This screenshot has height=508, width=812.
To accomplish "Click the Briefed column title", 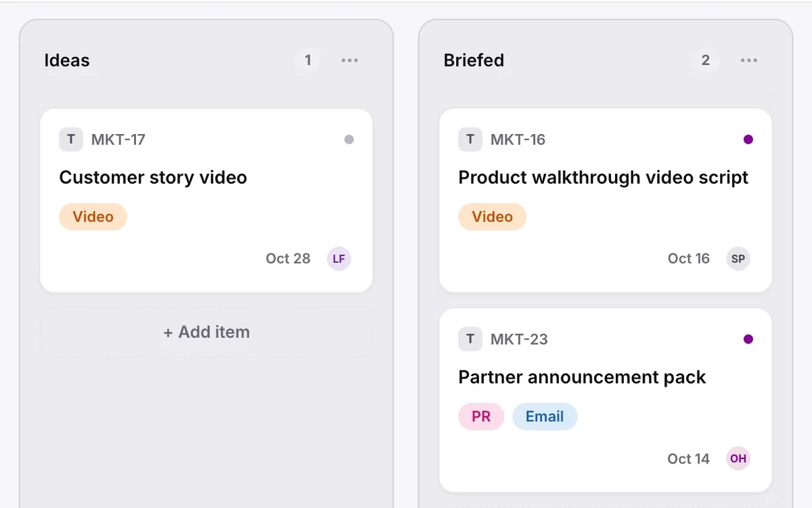I will click(x=474, y=60).
